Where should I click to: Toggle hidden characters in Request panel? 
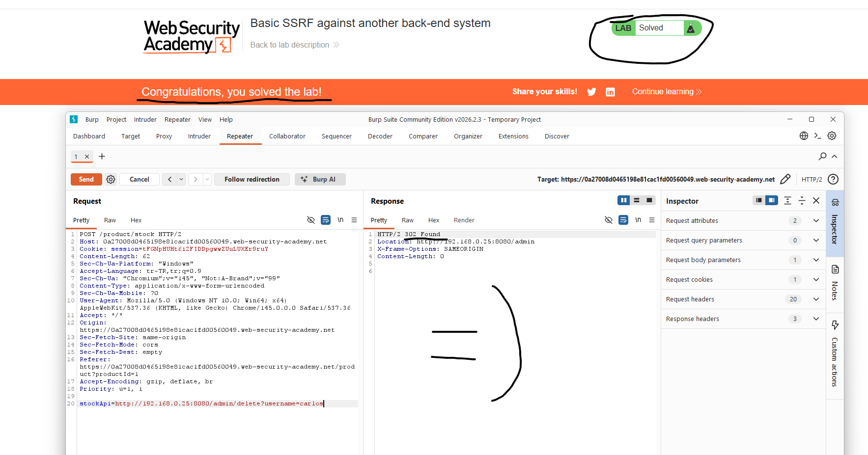[311, 220]
